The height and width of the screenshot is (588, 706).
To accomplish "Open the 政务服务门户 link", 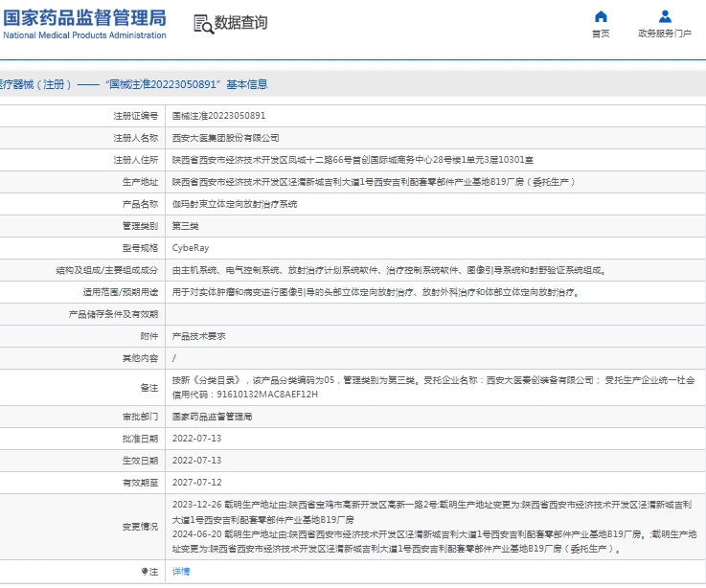I will pyautogui.click(x=665, y=34).
